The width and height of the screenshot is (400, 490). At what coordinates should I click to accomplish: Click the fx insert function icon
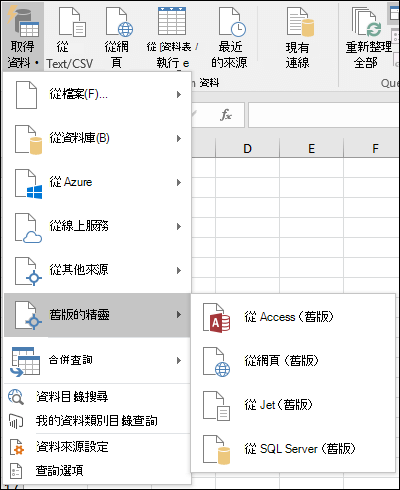pyautogui.click(x=226, y=115)
